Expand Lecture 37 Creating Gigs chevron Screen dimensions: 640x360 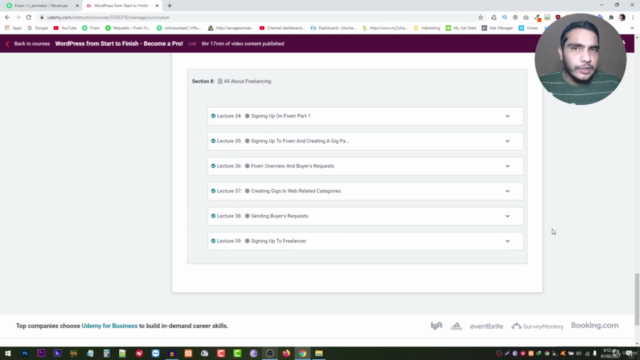507,191
